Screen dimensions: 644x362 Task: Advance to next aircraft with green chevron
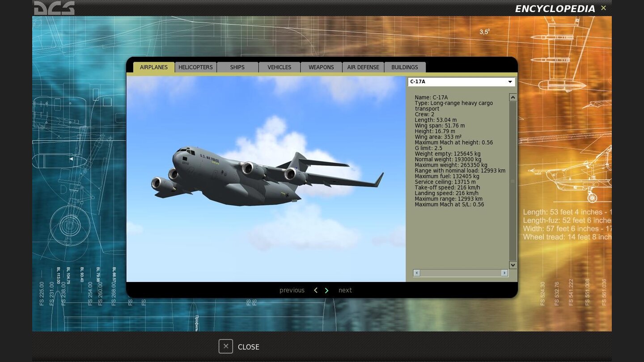coord(326,290)
